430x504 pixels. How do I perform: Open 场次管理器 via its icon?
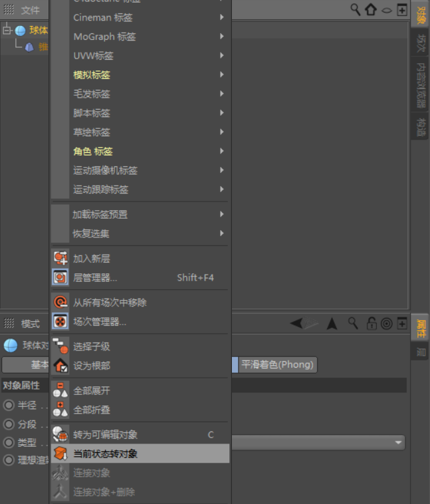(x=60, y=322)
